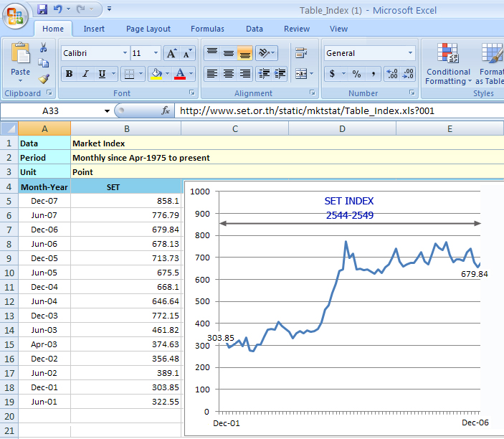This screenshot has height=439, width=504.
Task: Merge and Center selected cells
Action: (301, 74)
